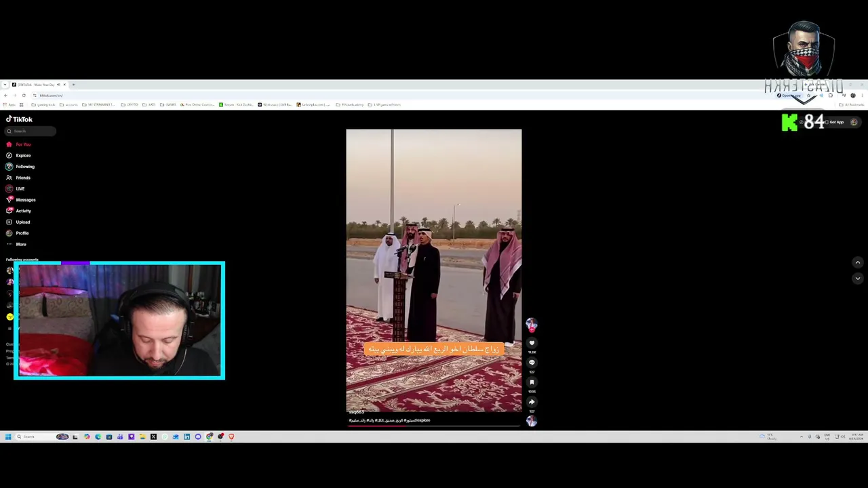Click the Messages icon with the notification badge
The width and height of the screenshot is (868, 488).
pos(9,200)
